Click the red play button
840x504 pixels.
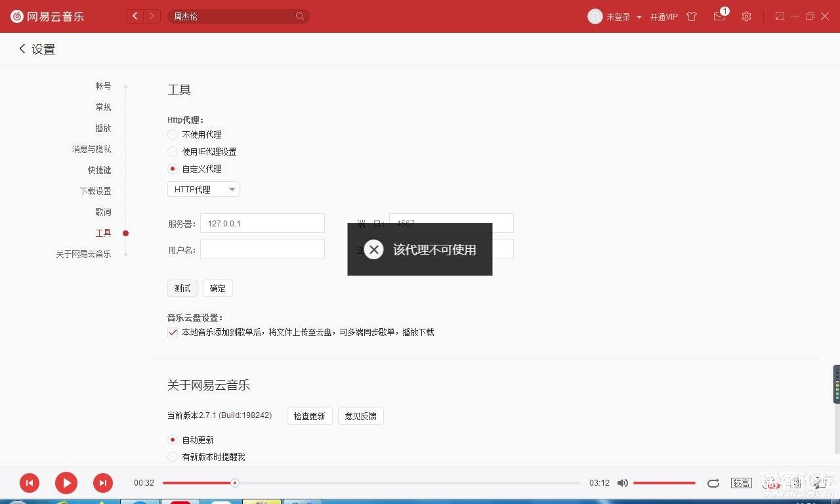coord(66,483)
